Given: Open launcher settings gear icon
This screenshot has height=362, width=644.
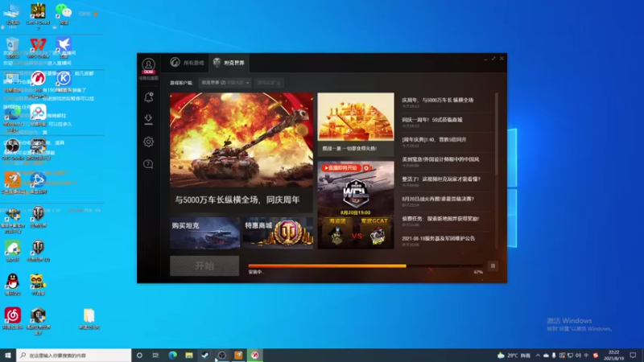Looking at the screenshot, I should click(148, 142).
